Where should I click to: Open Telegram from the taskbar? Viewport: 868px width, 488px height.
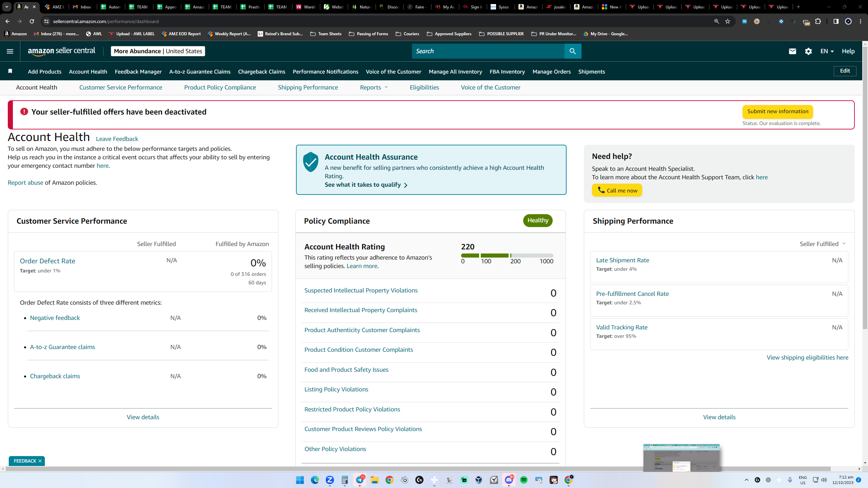(360, 480)
